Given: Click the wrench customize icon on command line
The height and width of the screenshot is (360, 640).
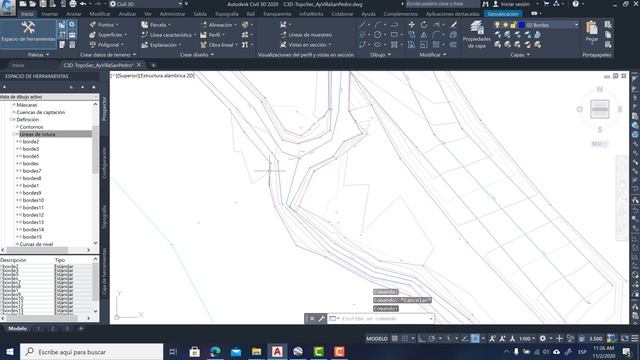Looking at the screenshot, I should 322,318.
